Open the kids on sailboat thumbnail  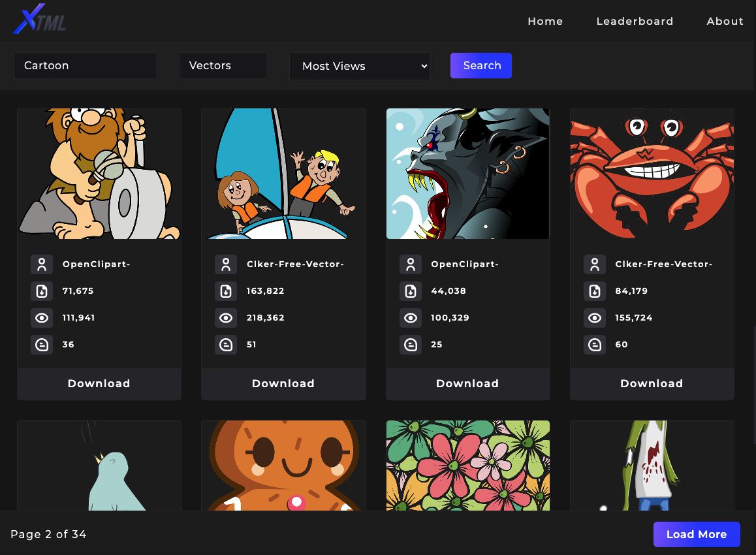tap(283, 174)
